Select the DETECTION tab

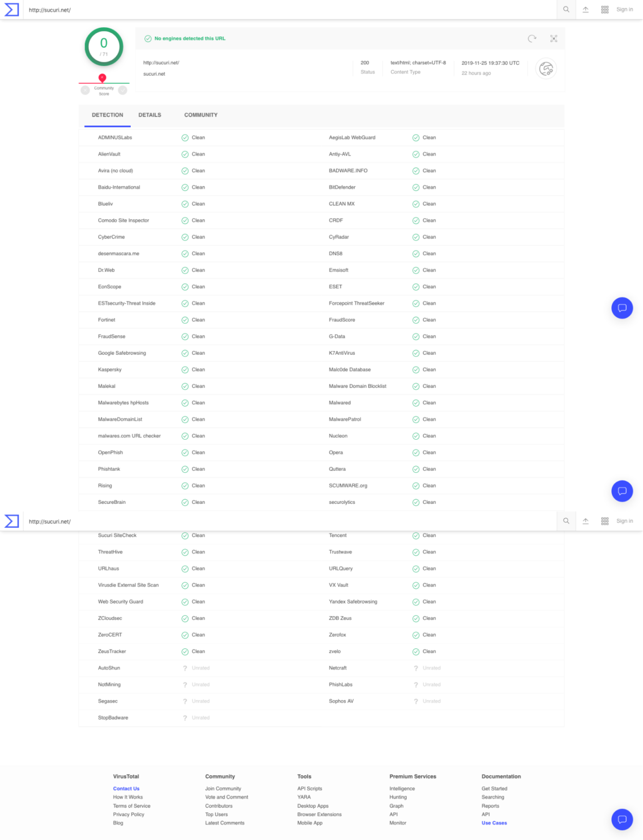(x=107, y=115)
